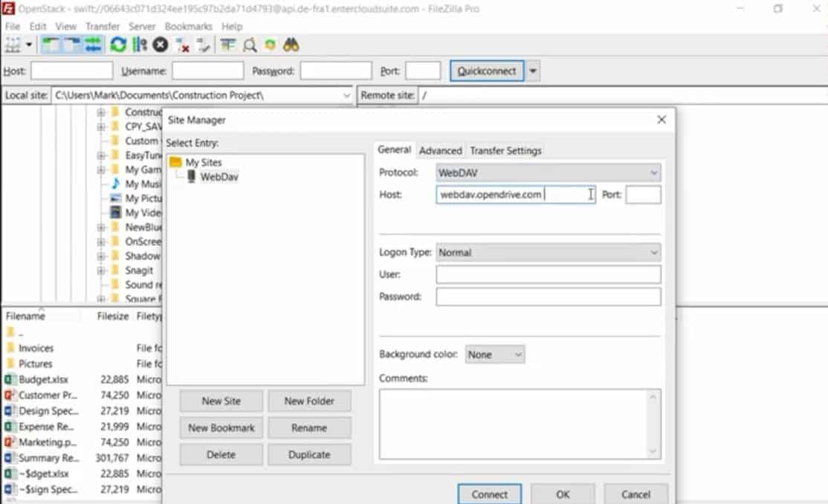
Task: Open the Site Manager toolbar icon
Action: click(x=13, y=45)
